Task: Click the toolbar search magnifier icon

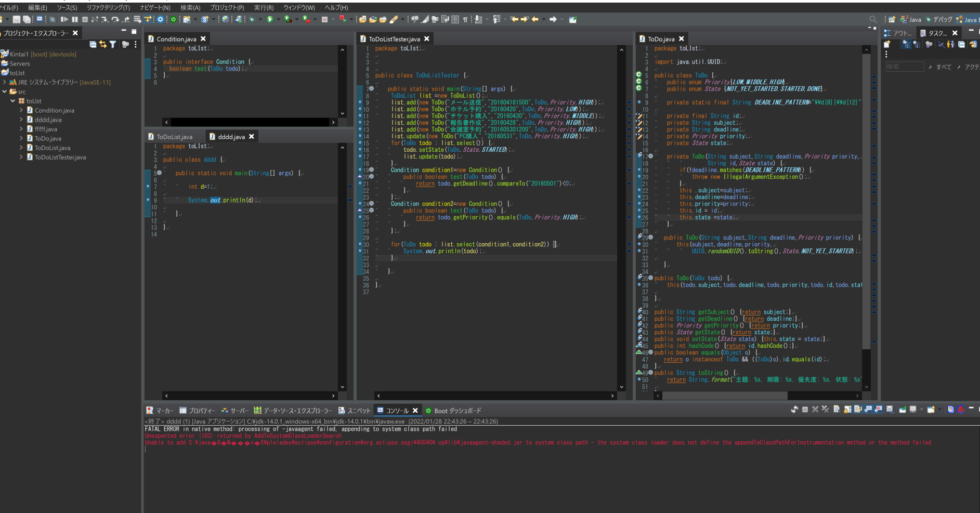Action: [873, 19]
